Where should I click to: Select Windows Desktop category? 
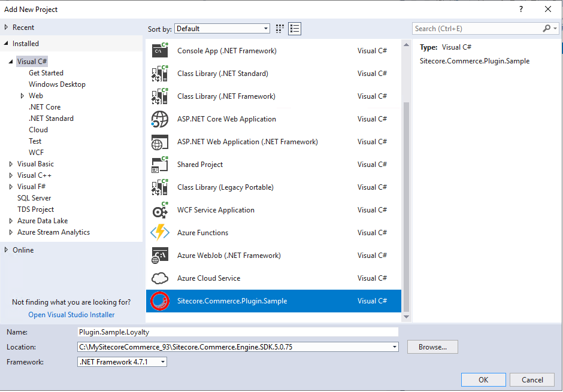[x=57, y=84]
